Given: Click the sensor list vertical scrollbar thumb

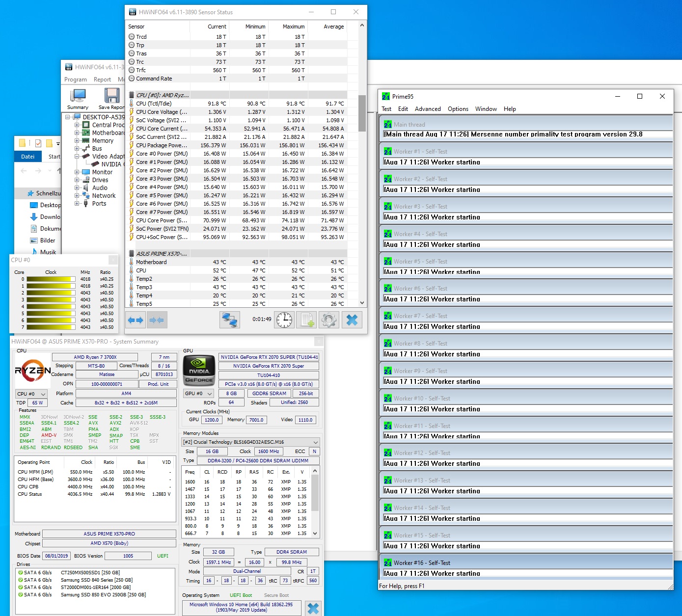Looking at the screenshot, I should coord(362,113).
